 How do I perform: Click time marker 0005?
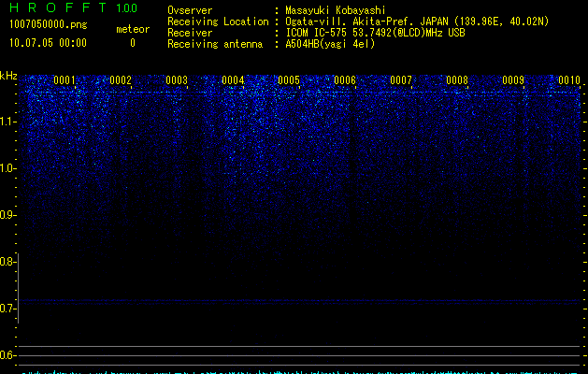(x=289, y=79)
